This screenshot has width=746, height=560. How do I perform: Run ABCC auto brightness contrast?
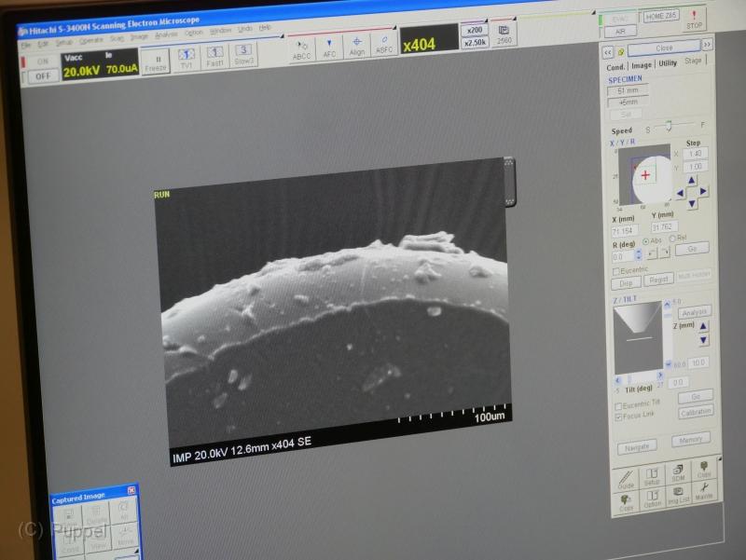tap(301, 50)
